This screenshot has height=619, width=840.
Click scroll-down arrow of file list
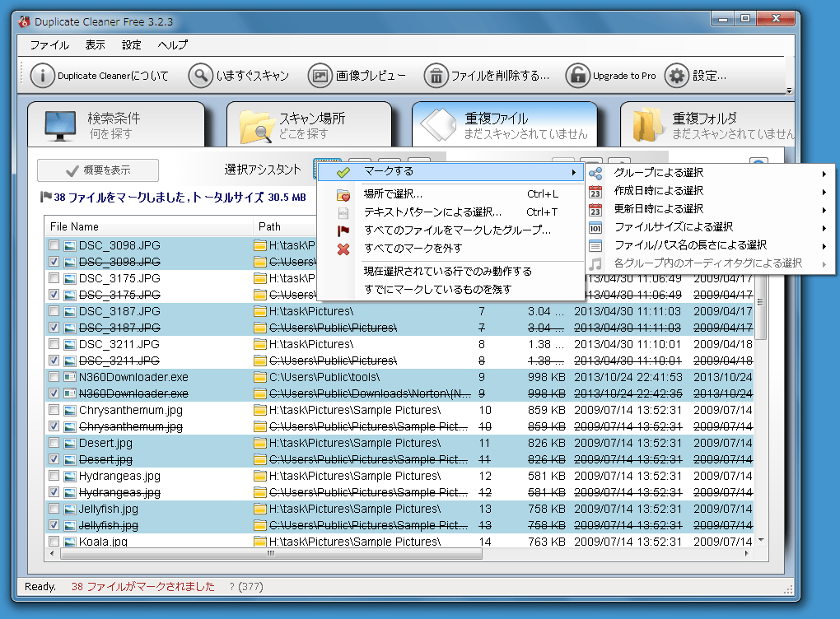tap(761, 540)
